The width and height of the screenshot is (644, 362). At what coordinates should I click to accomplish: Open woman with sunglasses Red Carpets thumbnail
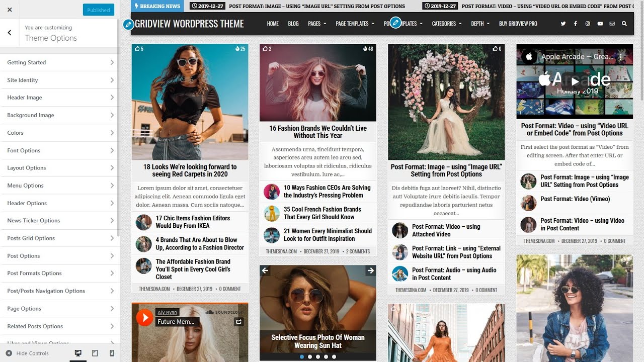pyautogui.click(x=190, y=102)
